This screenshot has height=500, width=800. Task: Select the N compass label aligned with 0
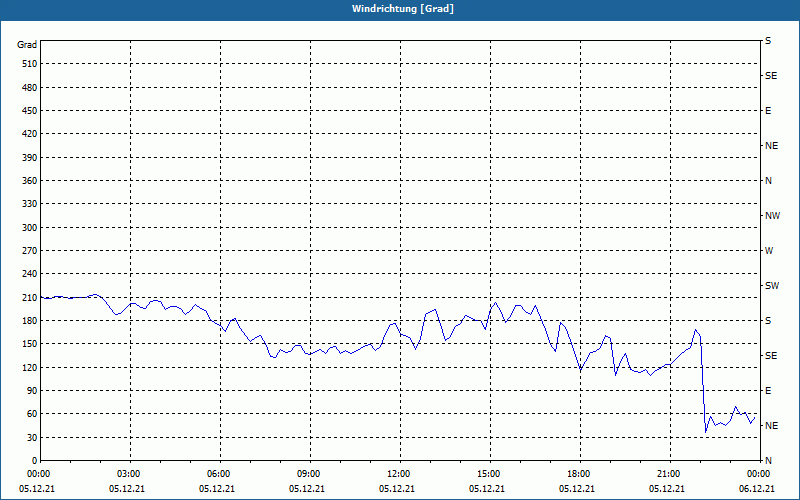(768, 461)
